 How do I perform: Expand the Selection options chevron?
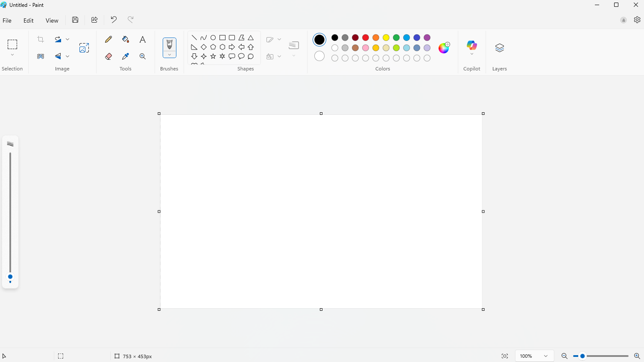tap(12, 55)
